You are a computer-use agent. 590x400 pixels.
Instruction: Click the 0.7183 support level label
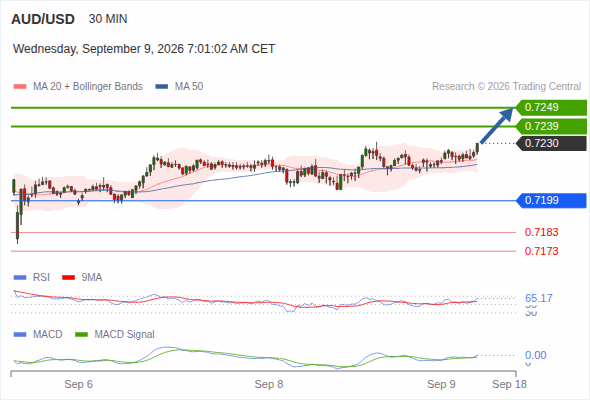pos(541,232)
